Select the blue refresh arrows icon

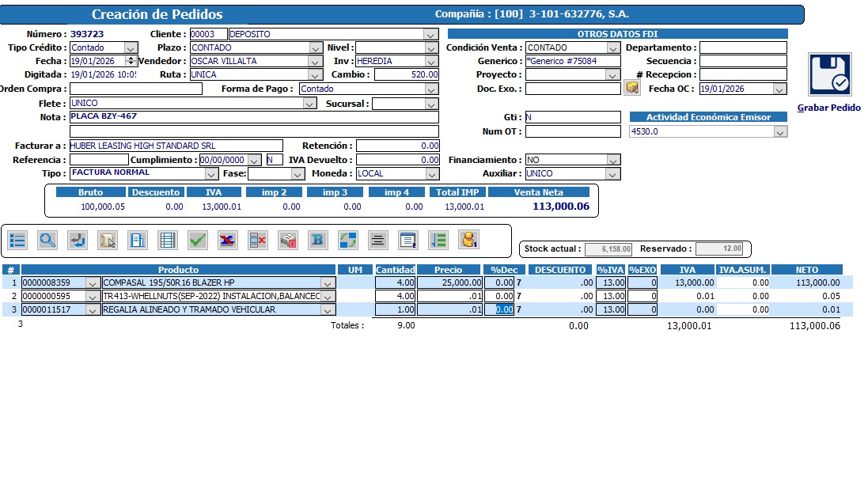pyautogui.click(x=347, y=240)
